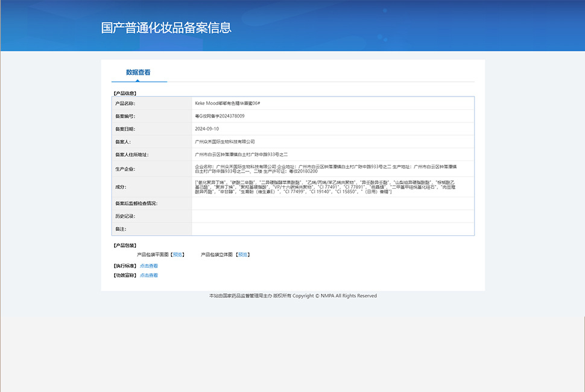Viewport: 585px width, 392px height.
Task: Click the 【功效宣称】 label
Action: point(125,275)
